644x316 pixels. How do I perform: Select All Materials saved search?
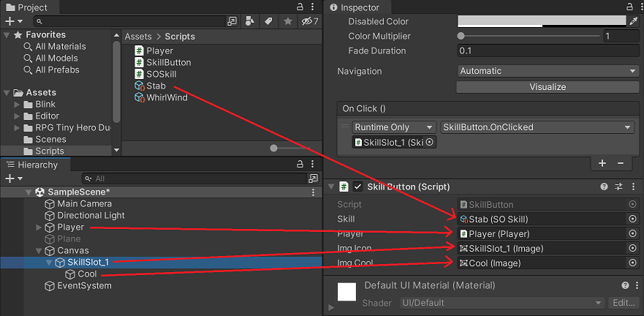(x=61, y=46)
